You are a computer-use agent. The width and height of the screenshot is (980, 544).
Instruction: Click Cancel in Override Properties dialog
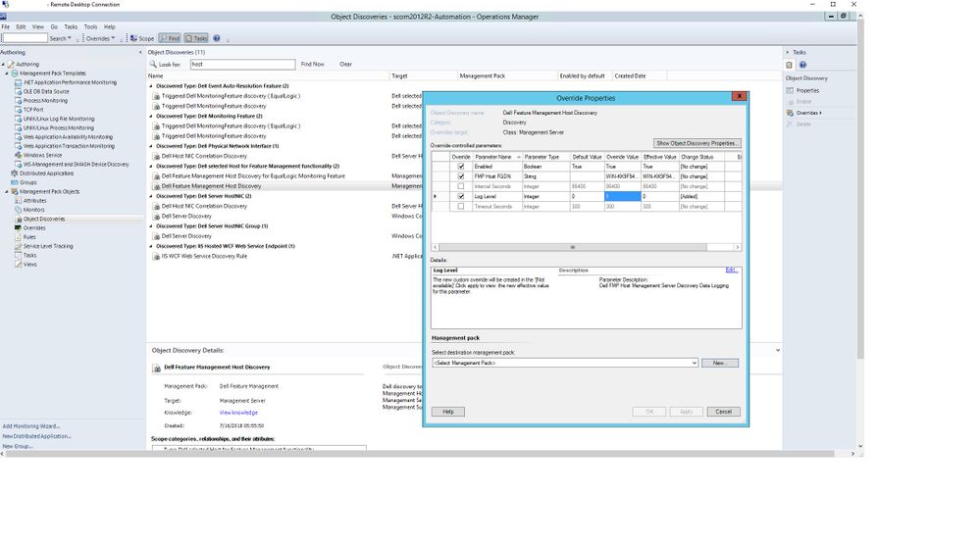[x=723, y=412]
